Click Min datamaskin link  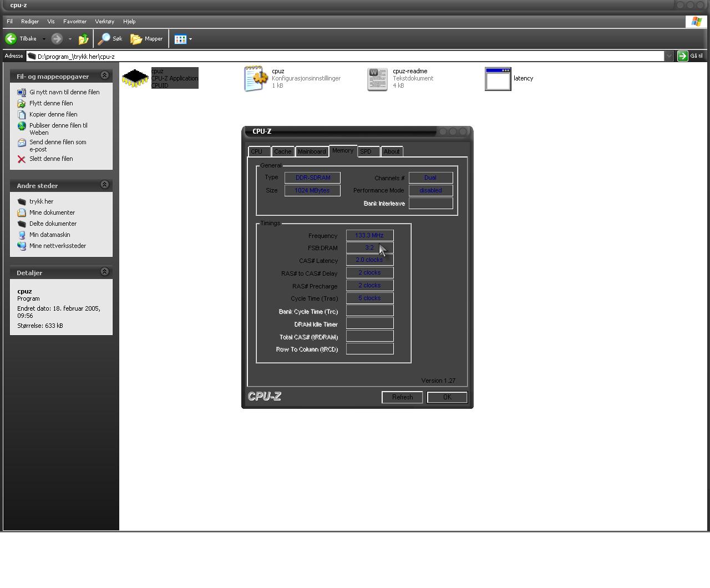50,235
